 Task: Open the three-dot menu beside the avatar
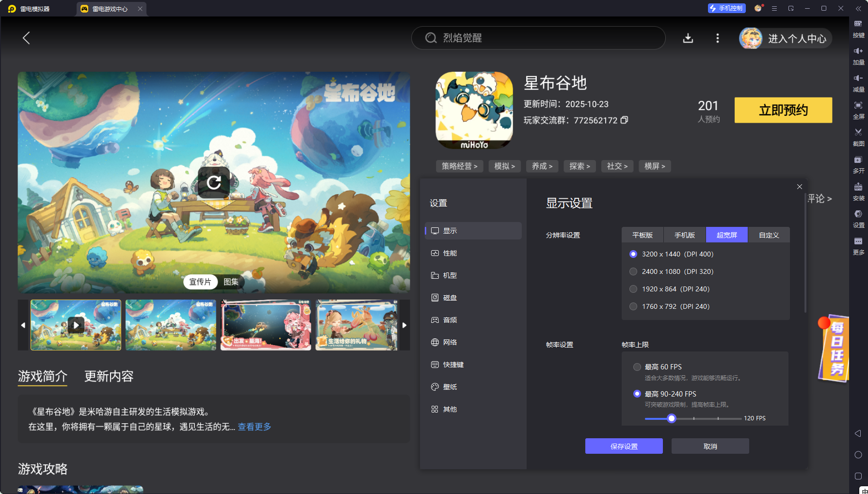[x=718, y=38]
